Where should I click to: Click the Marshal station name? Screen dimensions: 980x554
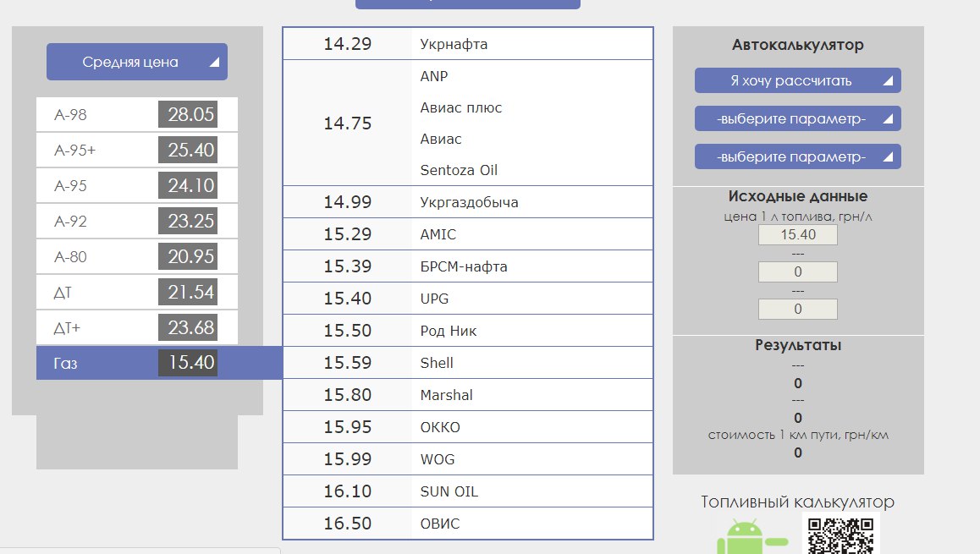pos(446,395)
